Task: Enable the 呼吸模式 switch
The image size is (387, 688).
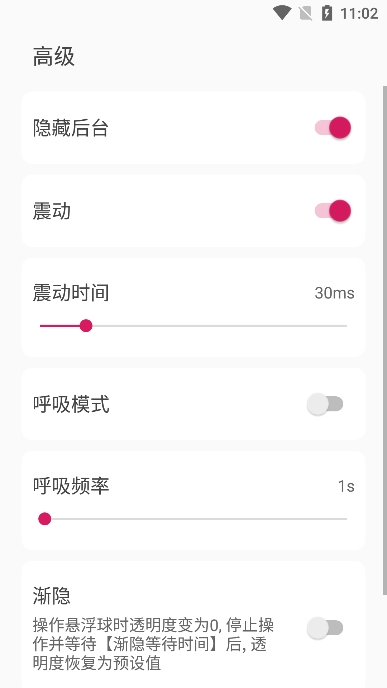Action: click(x=325, y=404)
